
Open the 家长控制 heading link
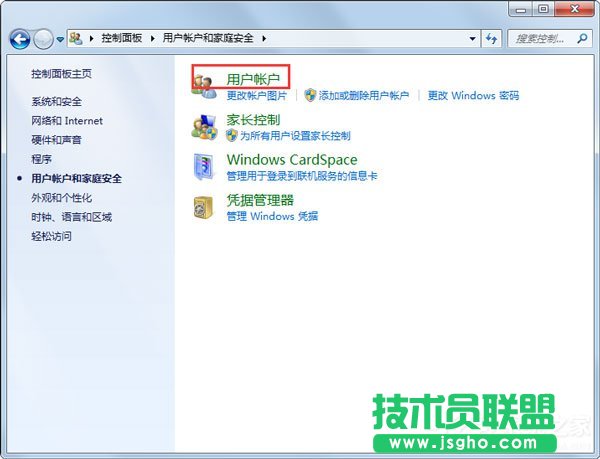click(x=253, y=120)
